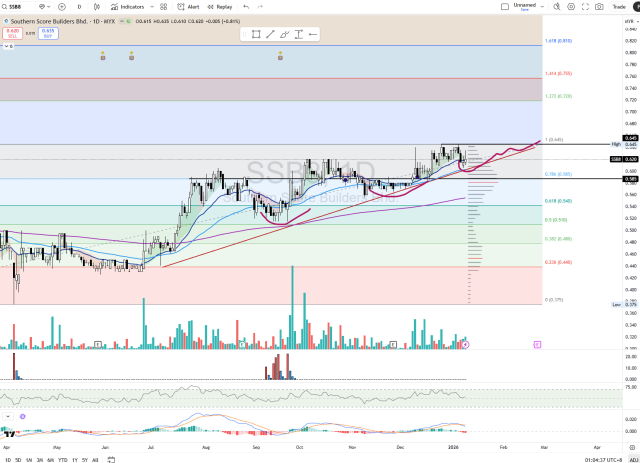Open the layout setup square icon
The width and height of the screenshot is (640, 463).
505,7
